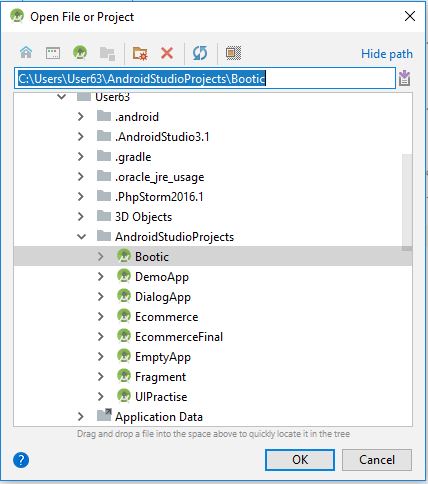Viewport: 428px width, 484px height.
Task: Select the DemoApp Android project icon
Action: [124, 276]
